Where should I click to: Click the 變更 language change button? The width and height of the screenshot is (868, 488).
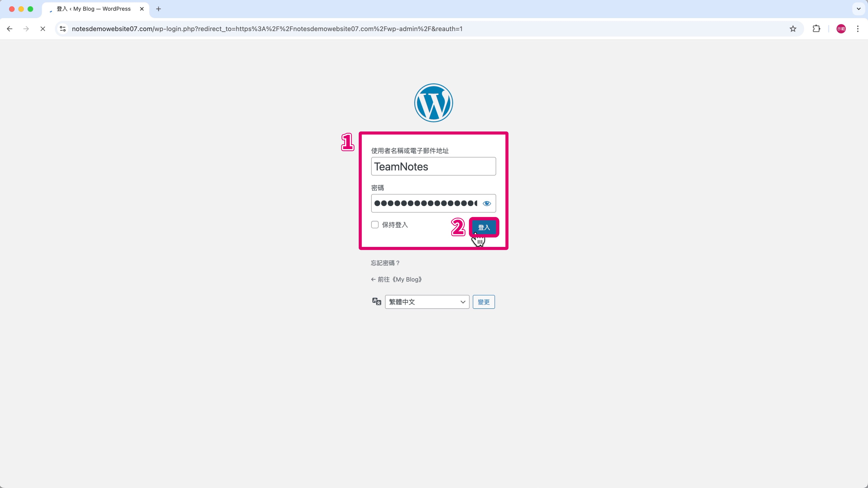484,302
